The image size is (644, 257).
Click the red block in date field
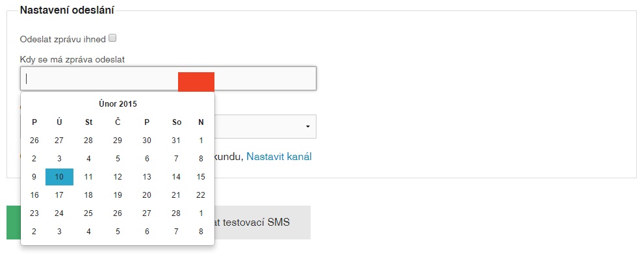[196, 82]
